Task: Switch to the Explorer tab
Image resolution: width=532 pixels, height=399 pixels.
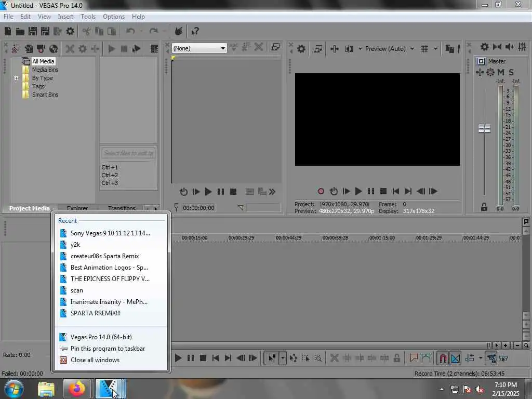Action: point(77,208)
